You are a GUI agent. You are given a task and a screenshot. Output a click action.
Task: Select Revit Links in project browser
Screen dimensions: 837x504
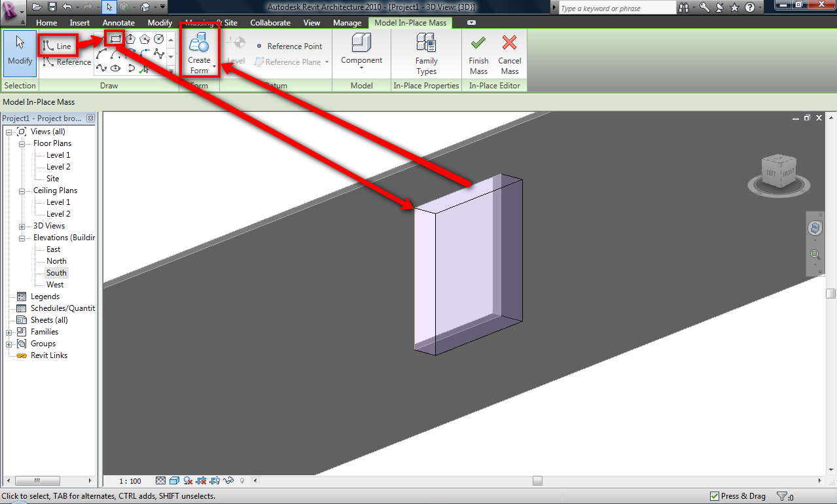tap(49, 355)
